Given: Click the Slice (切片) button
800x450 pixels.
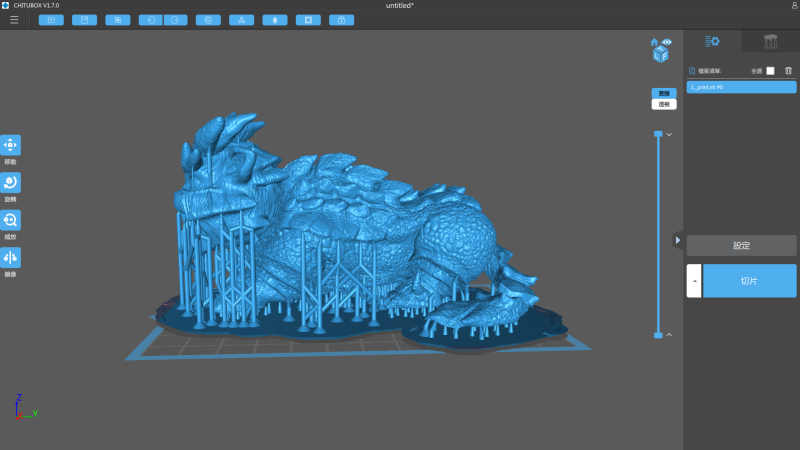Looking at the screenshot, I should [749, 281].
